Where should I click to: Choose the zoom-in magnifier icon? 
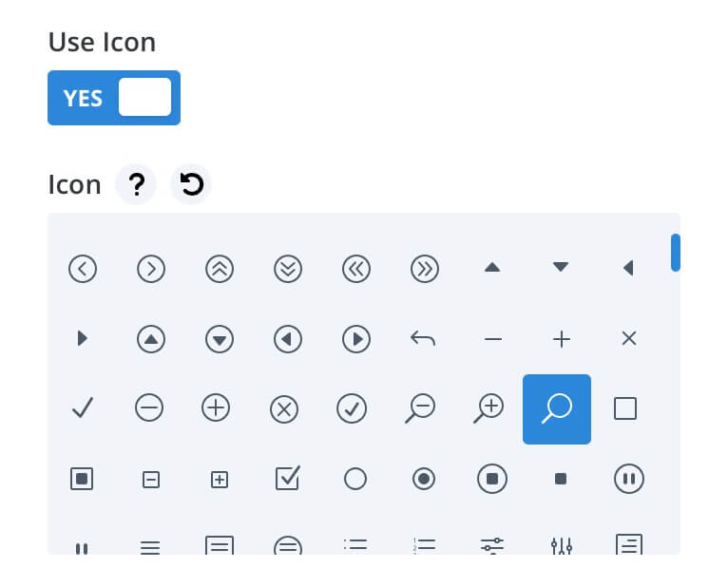coord(489,408)
